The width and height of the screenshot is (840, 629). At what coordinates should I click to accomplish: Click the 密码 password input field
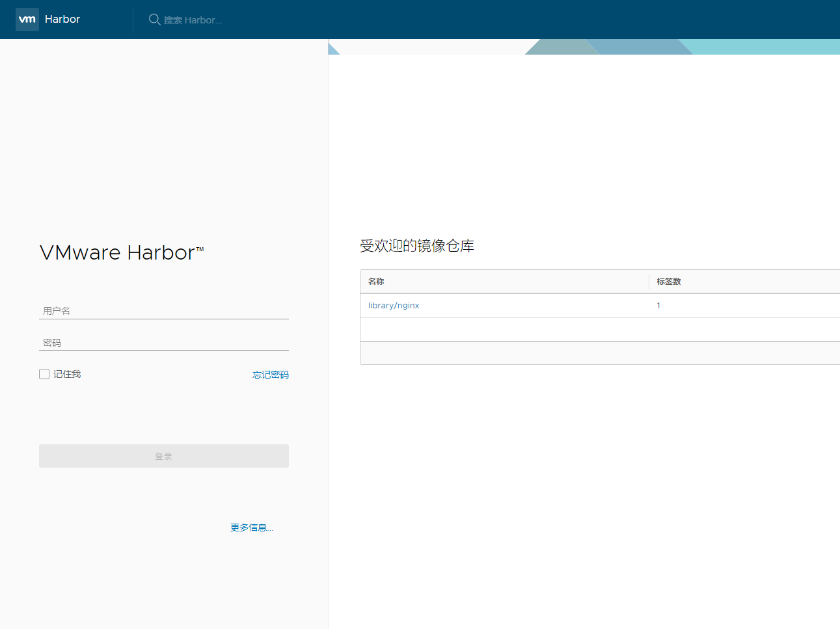[164, 343]
